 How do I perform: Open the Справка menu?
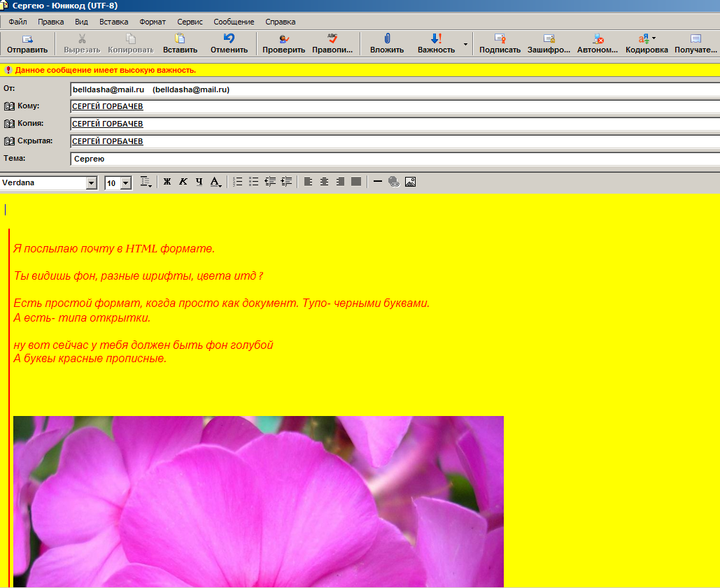[280, 22]
